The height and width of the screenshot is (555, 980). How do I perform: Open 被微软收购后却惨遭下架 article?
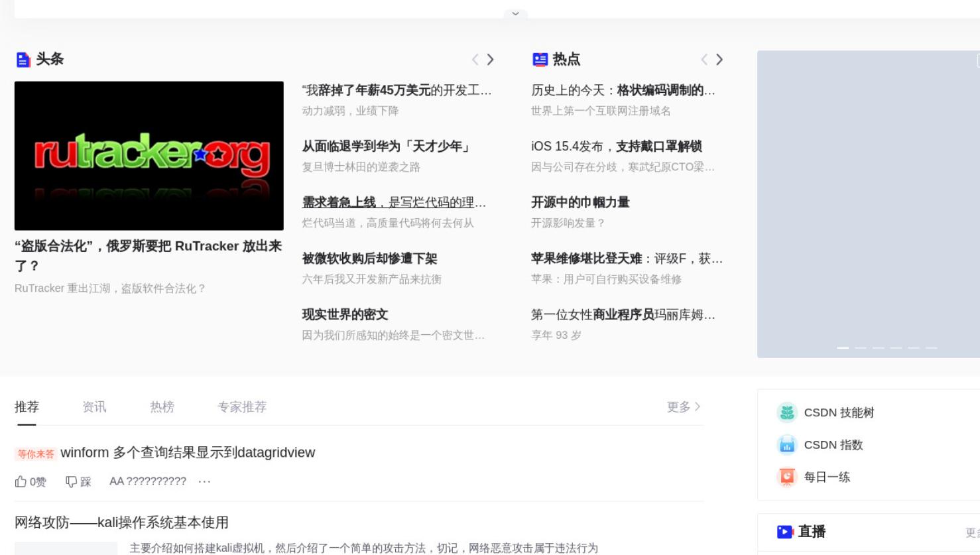[369, 259]
